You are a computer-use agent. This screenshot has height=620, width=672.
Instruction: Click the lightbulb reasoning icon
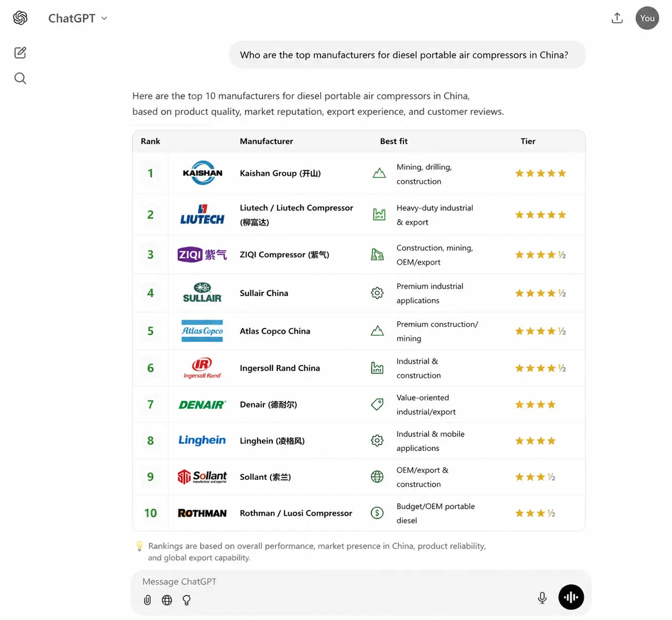[x=186, y=600]
